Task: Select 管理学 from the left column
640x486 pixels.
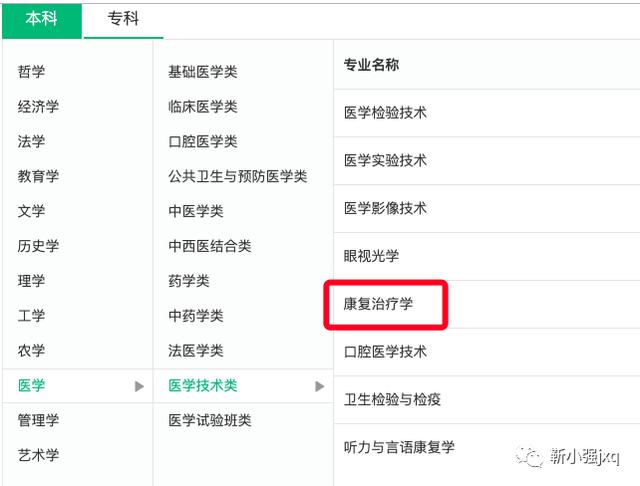Action: [x=38, y=420]
